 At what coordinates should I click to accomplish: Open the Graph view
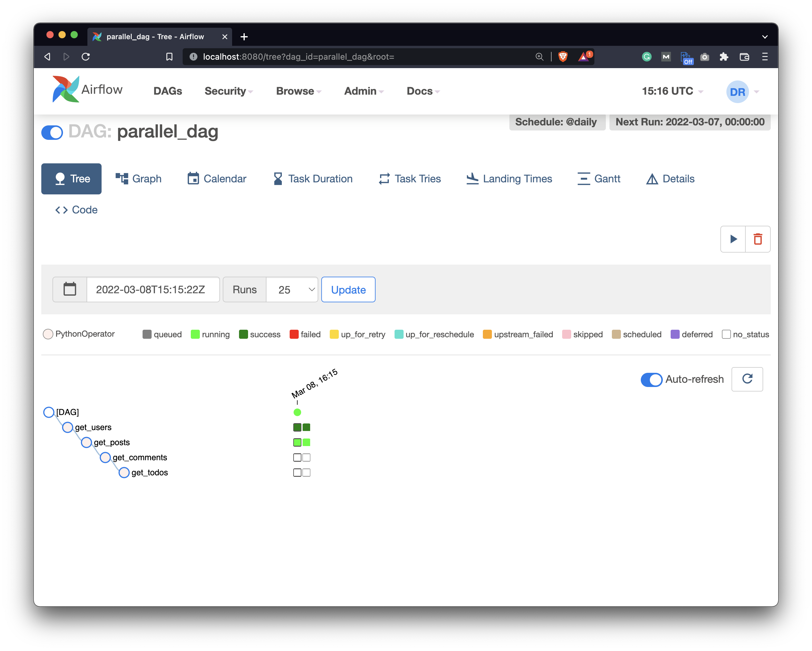click(138, 178)
